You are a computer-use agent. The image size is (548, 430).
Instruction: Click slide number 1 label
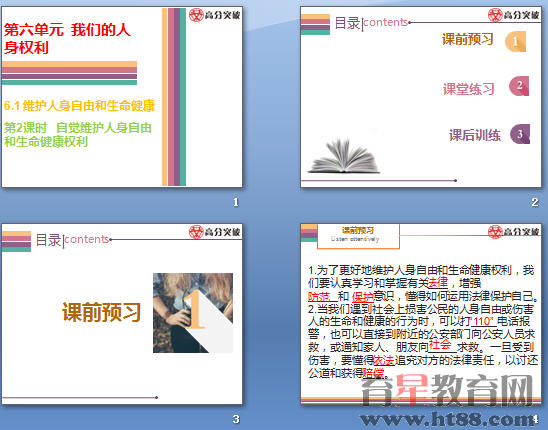click(x=236, y=202)
